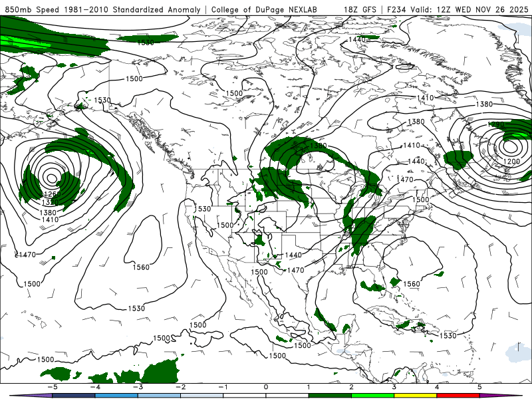Click the "College of DuPage NEXLAB" text
Viewport: 532px width, 399px height.
point(264,9)
